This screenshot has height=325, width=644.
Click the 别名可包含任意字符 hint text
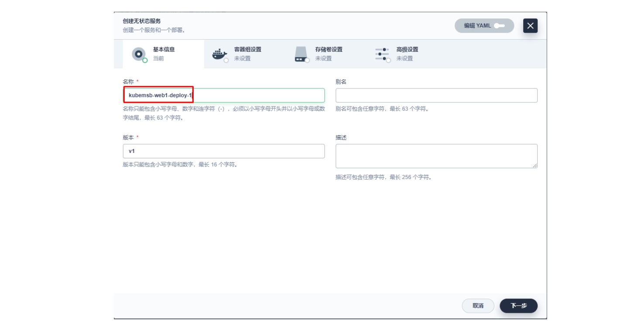[x=383, y=109]
